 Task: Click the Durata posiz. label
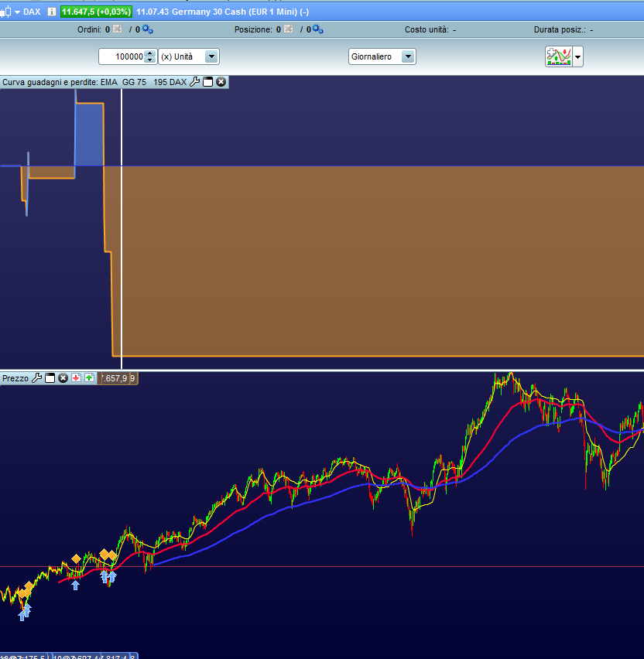tap(560, 29)
